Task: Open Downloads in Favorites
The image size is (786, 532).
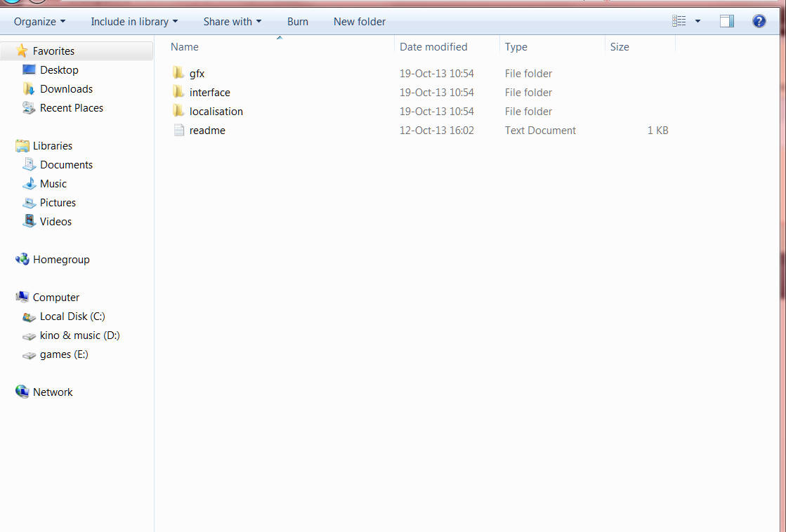Action: click(x=66, y=89)
